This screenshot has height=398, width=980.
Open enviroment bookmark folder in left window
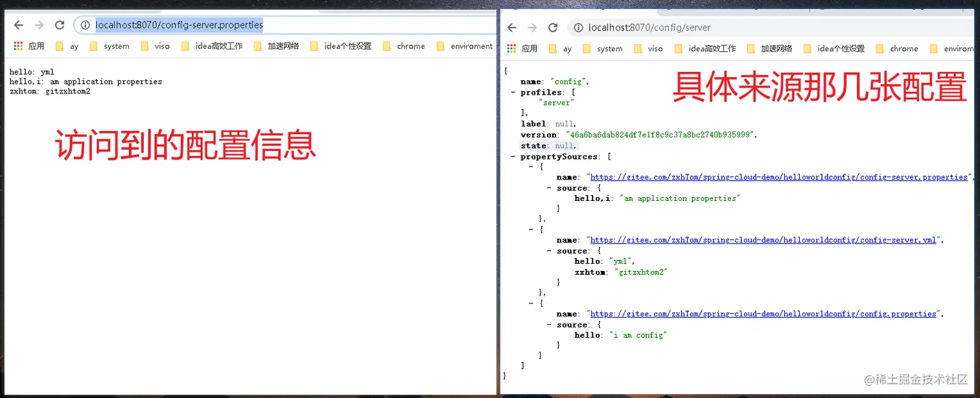point(465,46)
